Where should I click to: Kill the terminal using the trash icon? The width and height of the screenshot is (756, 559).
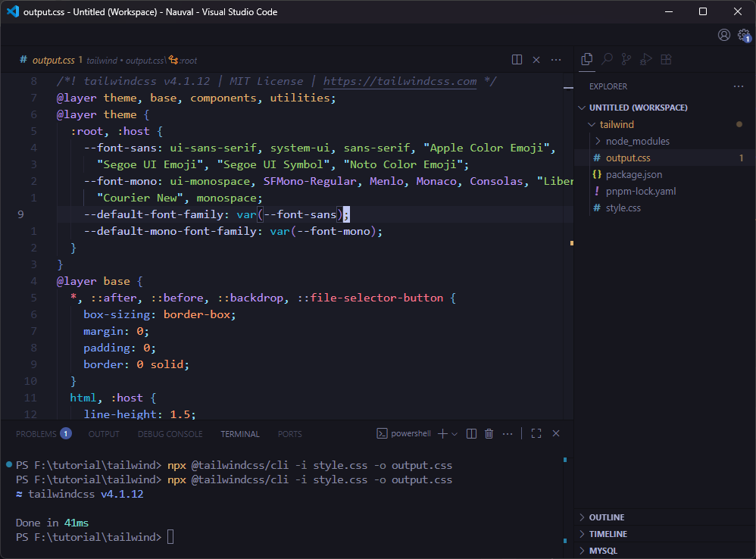coord(489,433)
